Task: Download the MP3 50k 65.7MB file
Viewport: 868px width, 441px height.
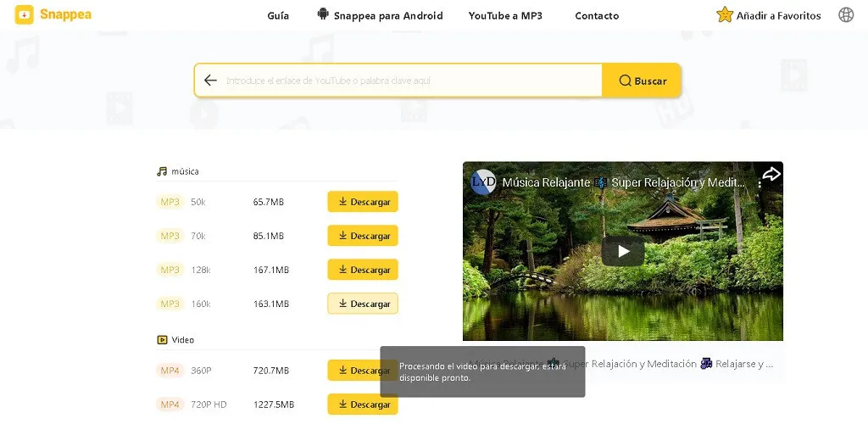Action: [363, 202]
